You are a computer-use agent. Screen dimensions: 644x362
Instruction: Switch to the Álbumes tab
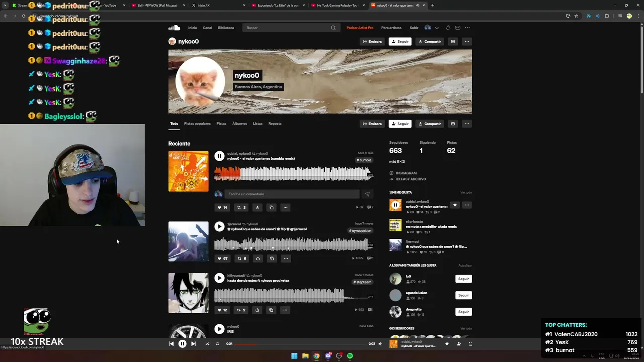(239, 124)
